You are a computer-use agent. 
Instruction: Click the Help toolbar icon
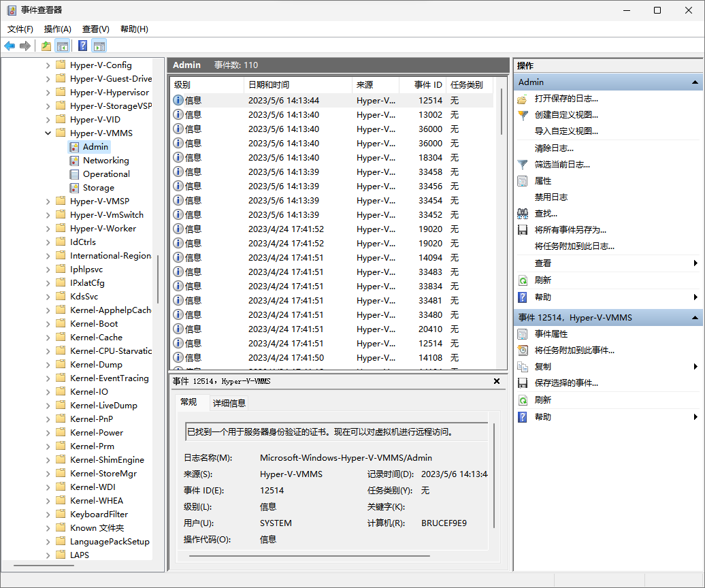click(x=83, y=46)
